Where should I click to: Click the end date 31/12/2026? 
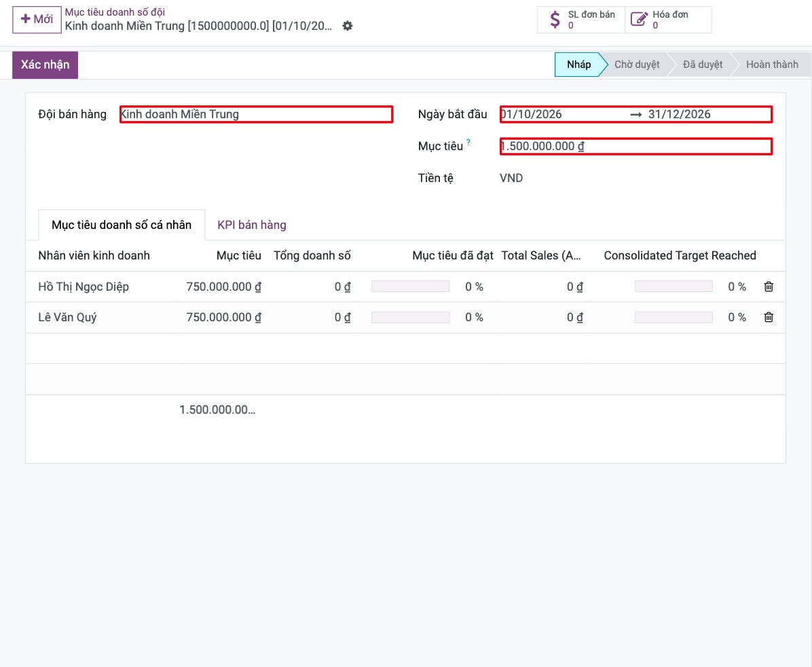click(x=680, y=115)
